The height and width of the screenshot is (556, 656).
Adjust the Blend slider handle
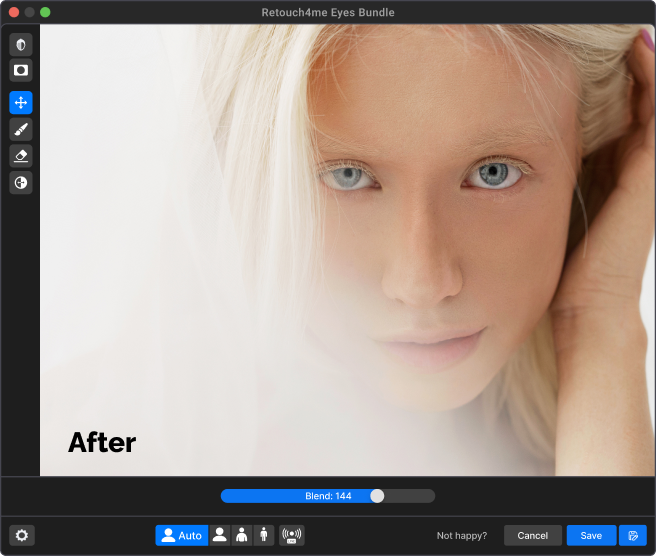click(377, 496)
